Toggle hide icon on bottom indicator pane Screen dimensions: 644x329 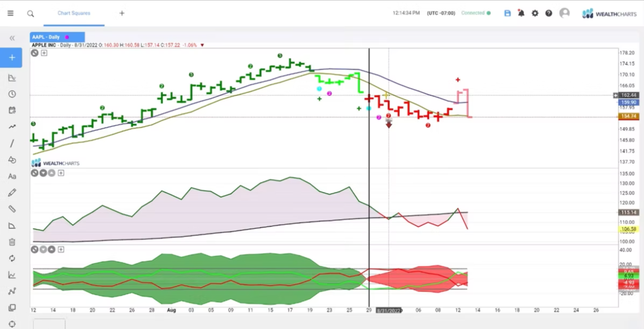click(34, 249)
